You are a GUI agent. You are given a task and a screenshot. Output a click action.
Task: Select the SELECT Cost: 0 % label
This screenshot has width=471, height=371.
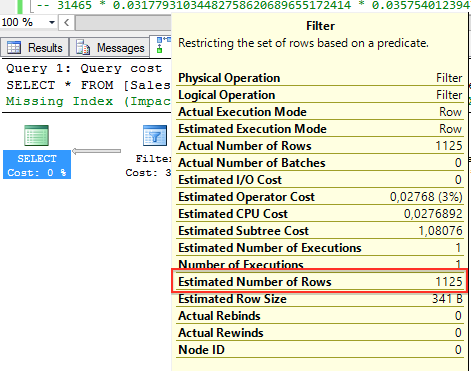[x=37, y=165]
